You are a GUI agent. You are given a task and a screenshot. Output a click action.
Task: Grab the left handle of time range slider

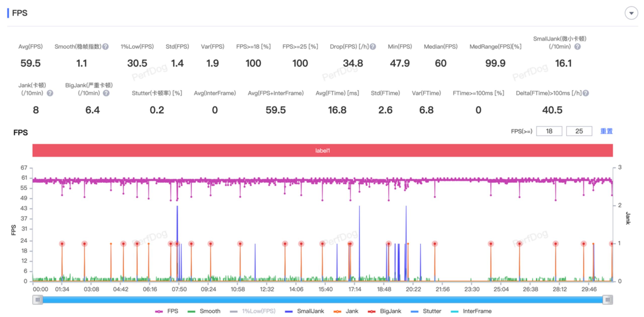click(38, 300)
